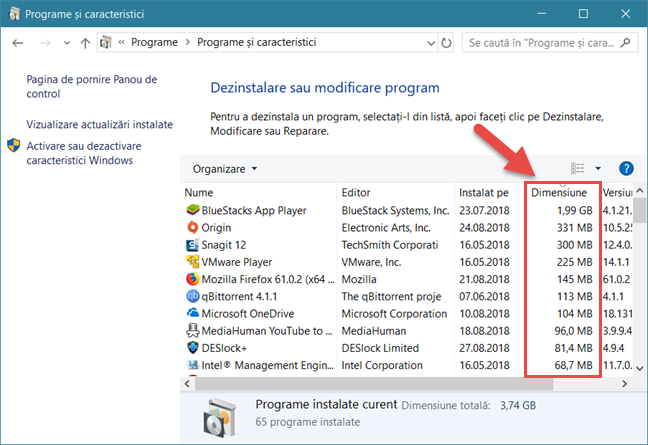Select MediaHuman YouTube to entry
648x445 pixels.
tap(407, 331)
